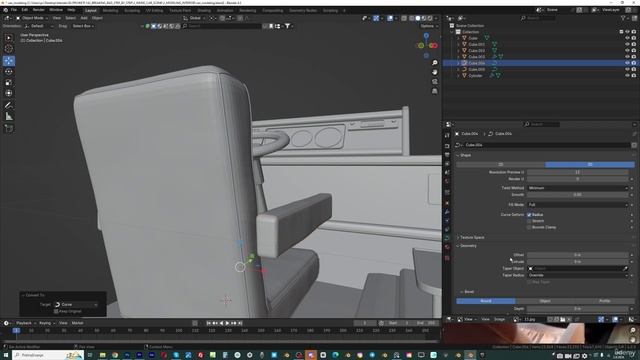
Task: Open the timeline Keying menu
Action: [x=46, y=323]
